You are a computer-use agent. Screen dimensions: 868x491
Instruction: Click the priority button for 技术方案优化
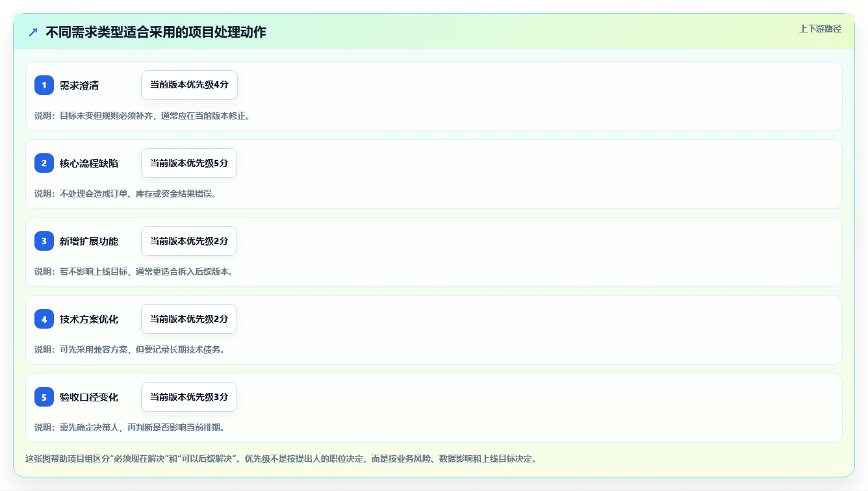pyautogui.click(x=189, y=319)
